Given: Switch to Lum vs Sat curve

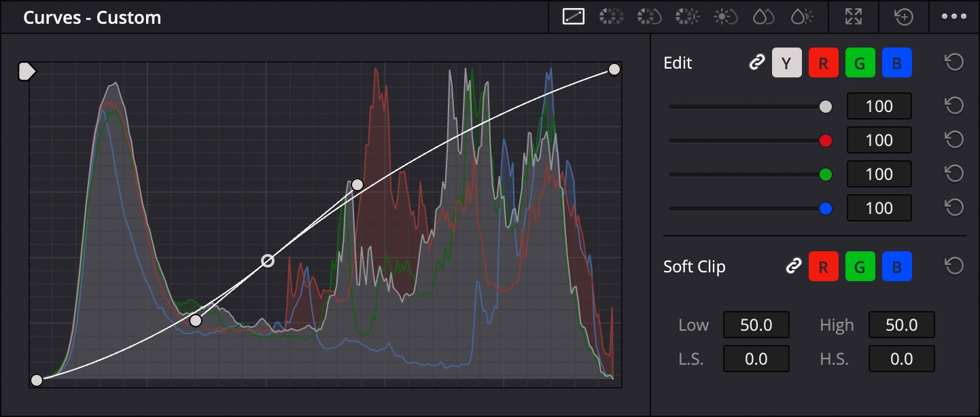Looking at the screenshot, I should [726, 17].
